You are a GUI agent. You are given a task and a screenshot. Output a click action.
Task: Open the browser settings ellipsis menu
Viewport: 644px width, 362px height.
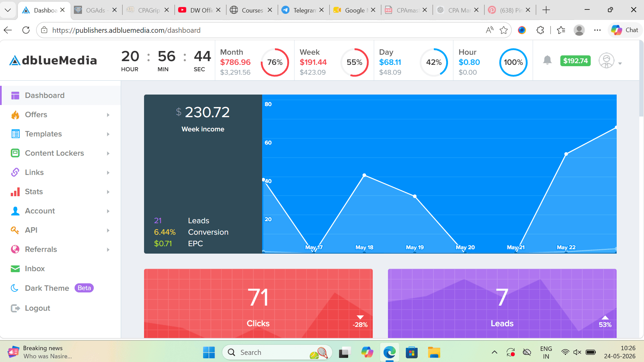pyautogui.click(x=597, y=30)
